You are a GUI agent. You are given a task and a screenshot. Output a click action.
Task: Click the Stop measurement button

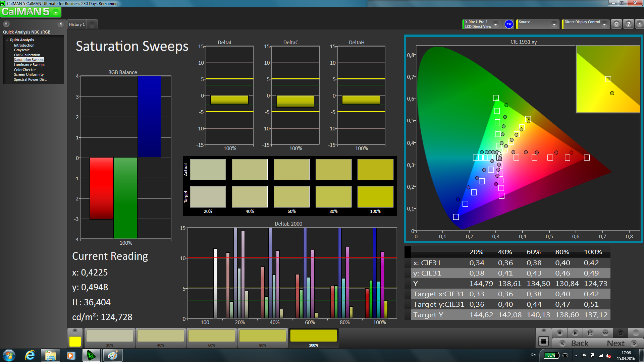(559, 333)
